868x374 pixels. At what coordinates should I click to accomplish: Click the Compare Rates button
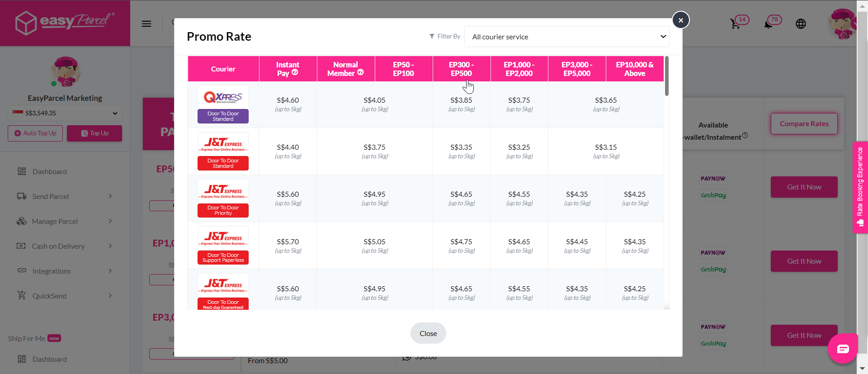[804, 123]
